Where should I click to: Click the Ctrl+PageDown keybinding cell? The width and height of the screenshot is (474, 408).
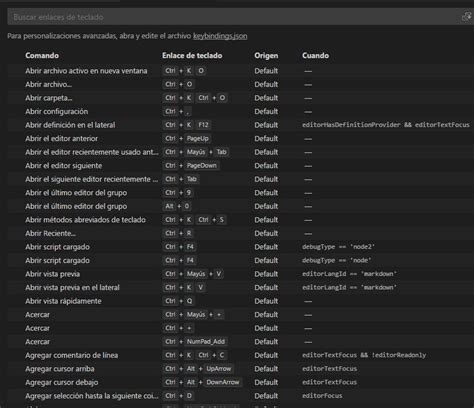[191, 166]
